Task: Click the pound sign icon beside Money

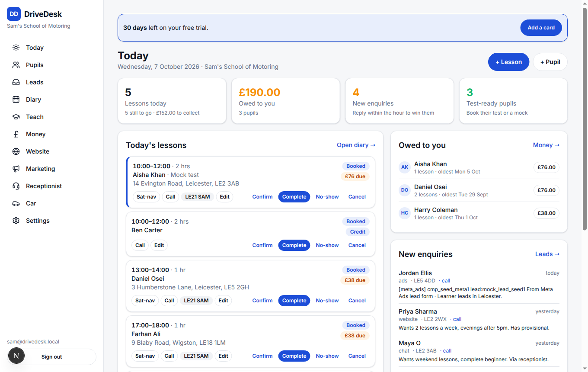Action: pos(16,134)
